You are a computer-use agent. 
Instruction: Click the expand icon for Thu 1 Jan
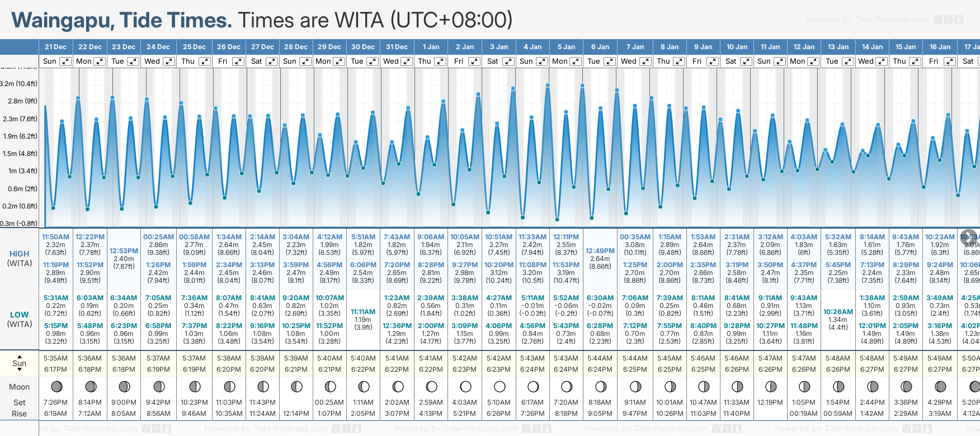coord(440,61)
